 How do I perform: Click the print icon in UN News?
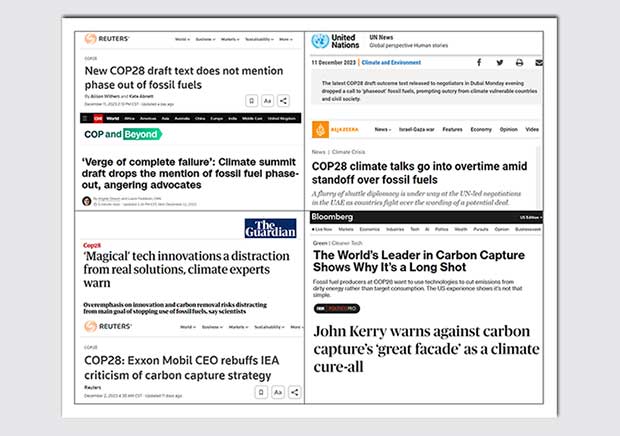pyautogui.click(x=519, y=62)
